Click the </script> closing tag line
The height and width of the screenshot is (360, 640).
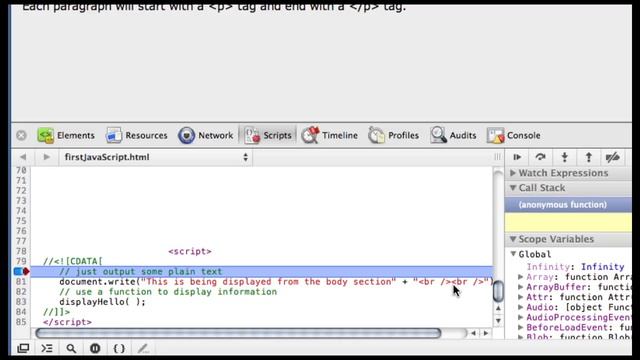[x=67, y=322]
